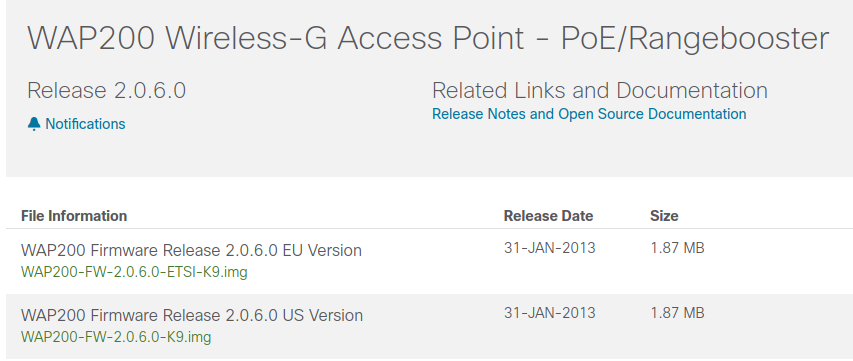Click the Size column header
The image size is (853, 361).
point(664,216)
